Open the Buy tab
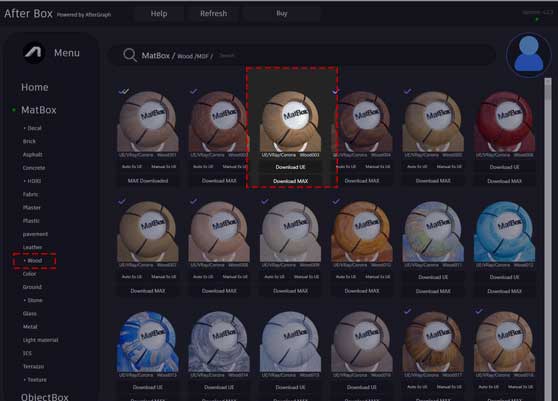 281,14
